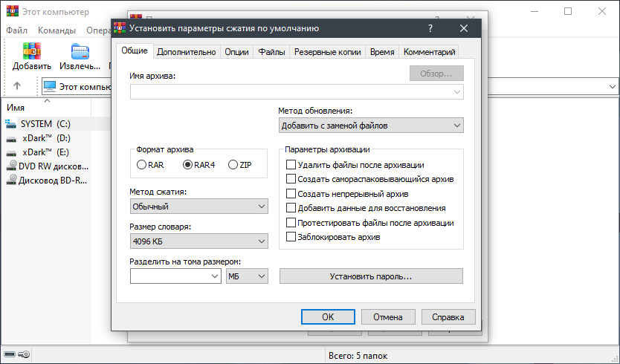This screenshot has width=620, height=364.
Task: Enable Заблокировать архив checkbox
Action: click(x=291, y=237)
